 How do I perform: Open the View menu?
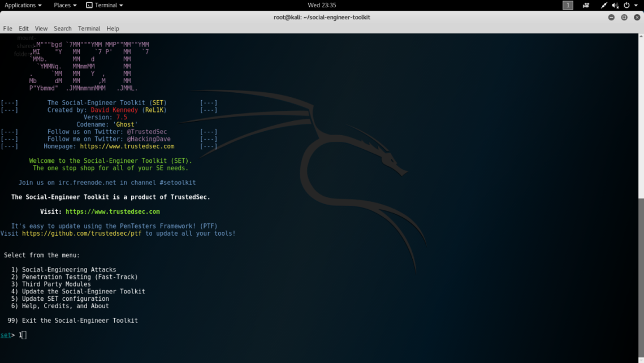coord(41,28)
